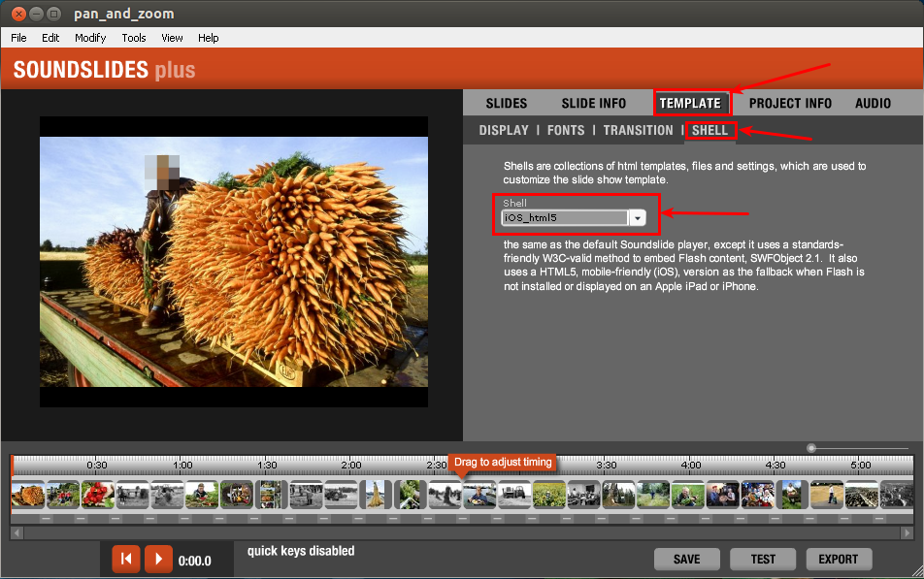The width and height of the screenshot is (924, 579).
Task: Open the Tools menu
Action: [x=133, y=38]
